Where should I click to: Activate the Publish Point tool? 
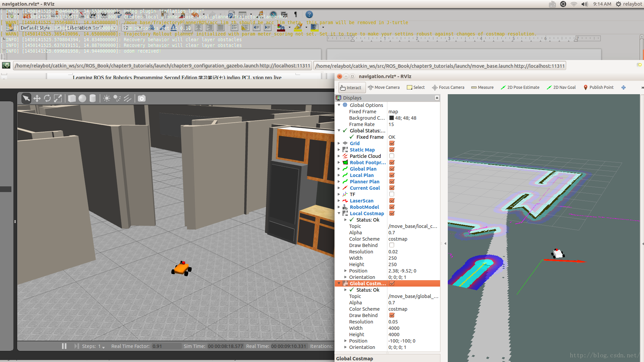[x=599, y=87]
